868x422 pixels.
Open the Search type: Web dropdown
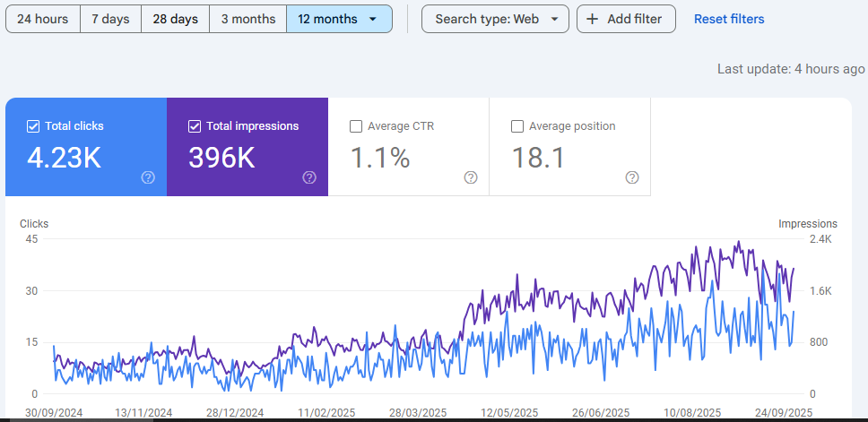tap(495, 19)
